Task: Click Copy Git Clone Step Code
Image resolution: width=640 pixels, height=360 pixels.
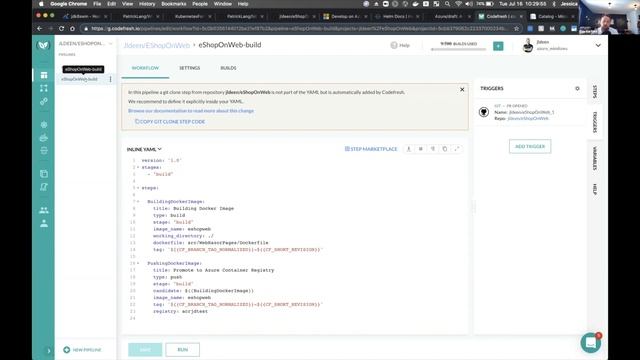Action: point(170,122)
